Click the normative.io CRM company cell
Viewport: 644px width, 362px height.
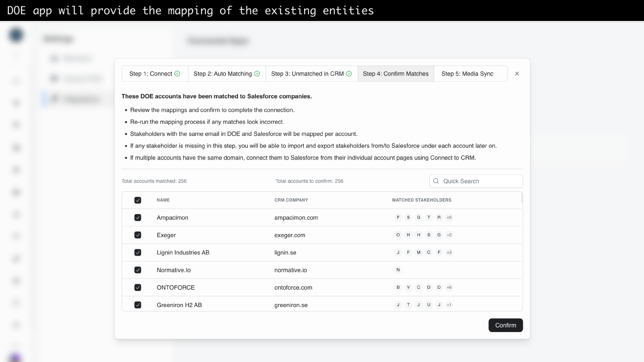pyautogui.click(x=291, y=270)
